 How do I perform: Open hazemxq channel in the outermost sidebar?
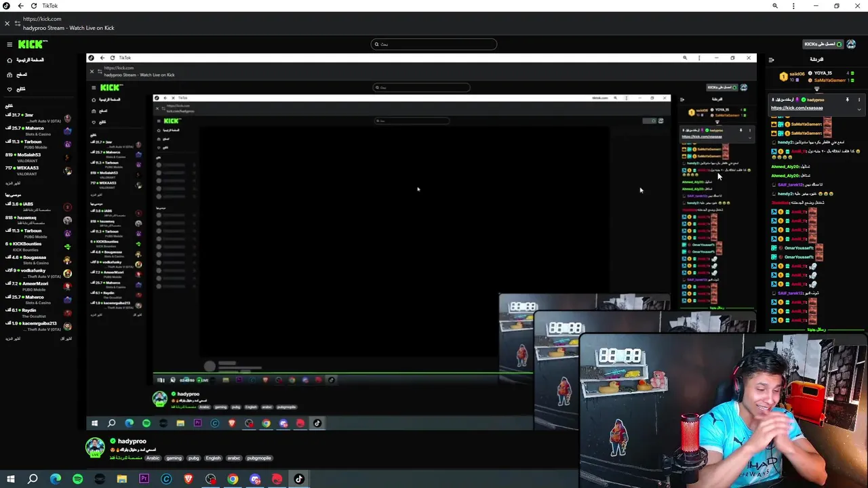pos(38,220)
